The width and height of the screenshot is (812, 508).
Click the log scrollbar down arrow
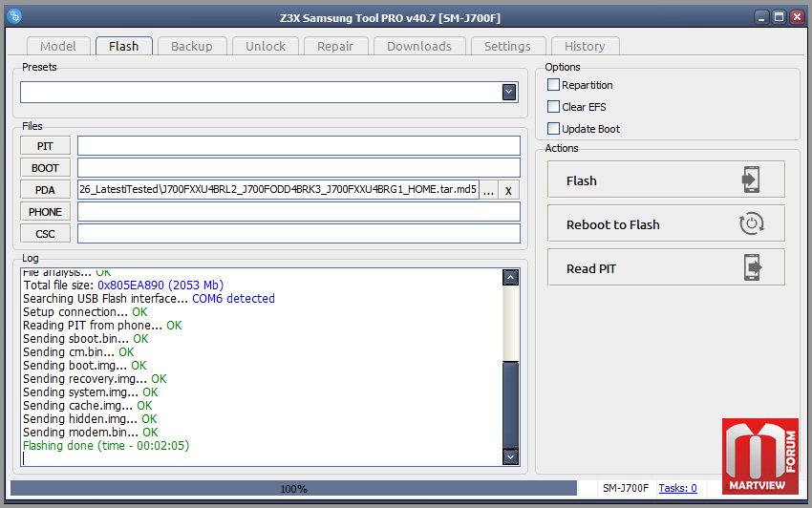(x=511, y=456)
